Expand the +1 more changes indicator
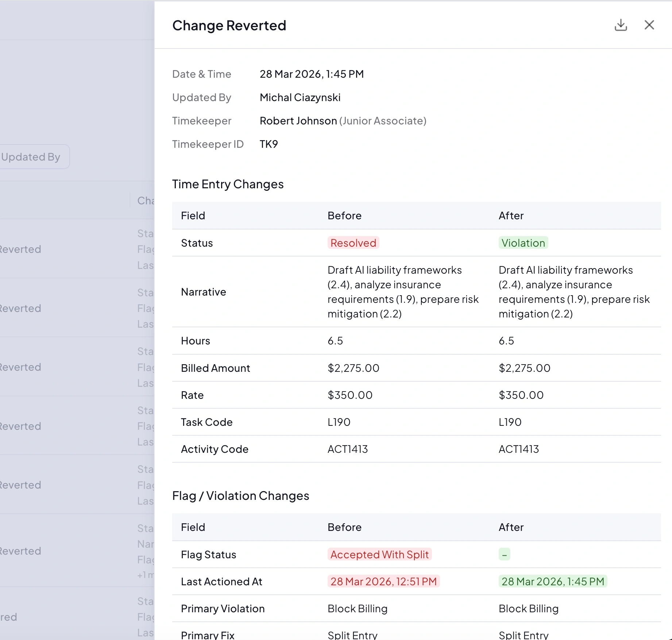Viewport: 672px width, 640px height. (x=145, y=574)
